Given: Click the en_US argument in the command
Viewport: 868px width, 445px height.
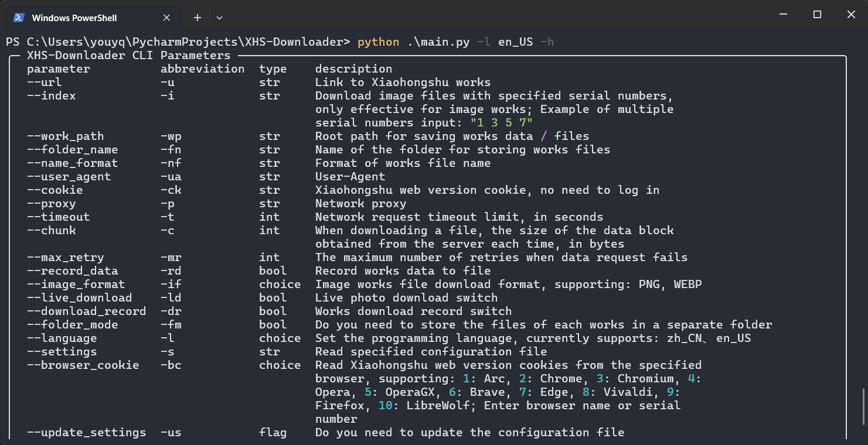Looking at the screenshot, I should pos(515,42).
